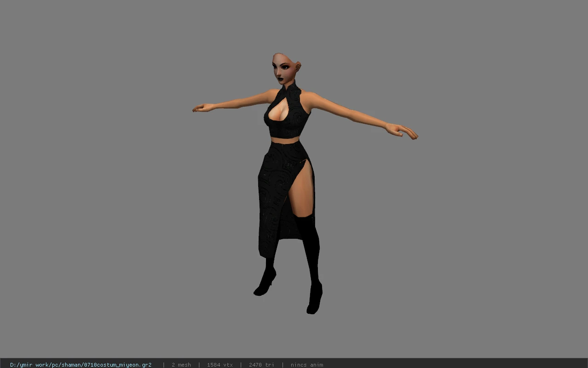Click the model's outstretched hand on the left
Screen dimensions: 588x368
tap(203, 108)
